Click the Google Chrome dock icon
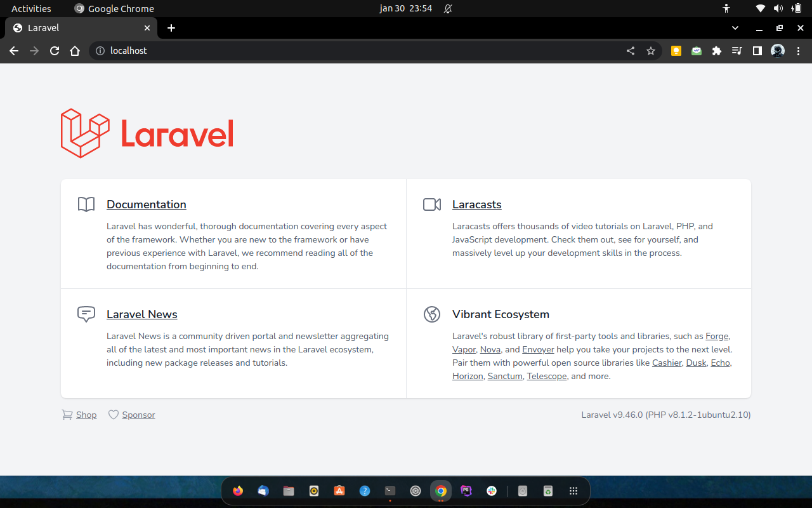 (441, 491)
